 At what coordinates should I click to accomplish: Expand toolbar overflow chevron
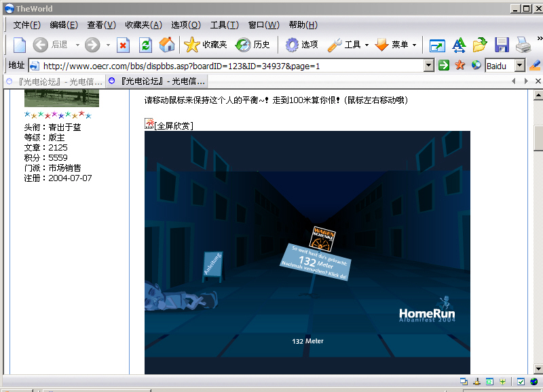tap(540, 39)
